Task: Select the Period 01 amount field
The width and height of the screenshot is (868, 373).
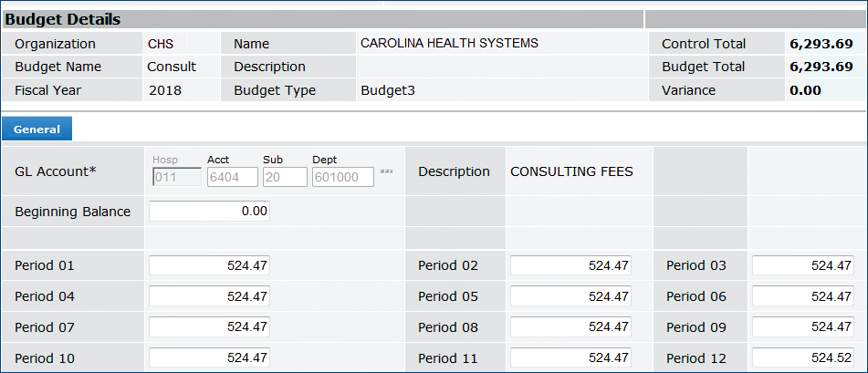Action: click(209, 266)
